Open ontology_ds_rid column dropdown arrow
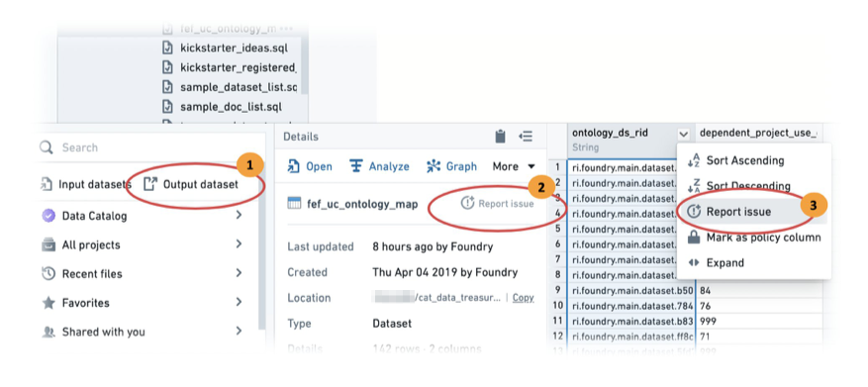The width and height of the screenshot is (868, 387). coord(684,134)
